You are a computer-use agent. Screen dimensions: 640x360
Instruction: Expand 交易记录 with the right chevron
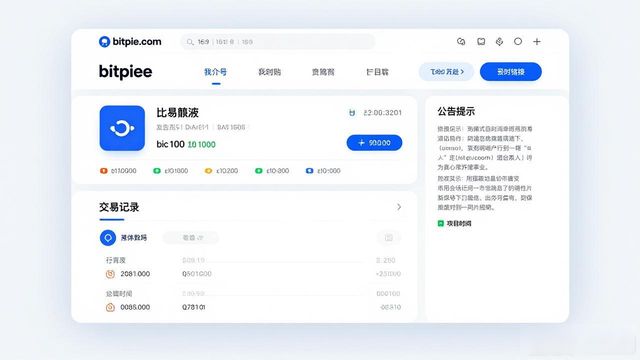tap(399, 207)
